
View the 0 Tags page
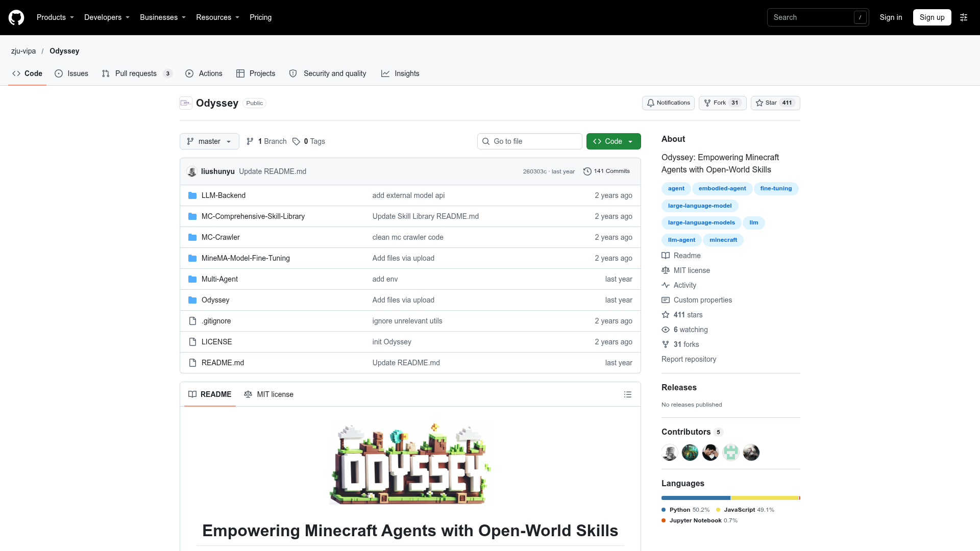point(309,141)
